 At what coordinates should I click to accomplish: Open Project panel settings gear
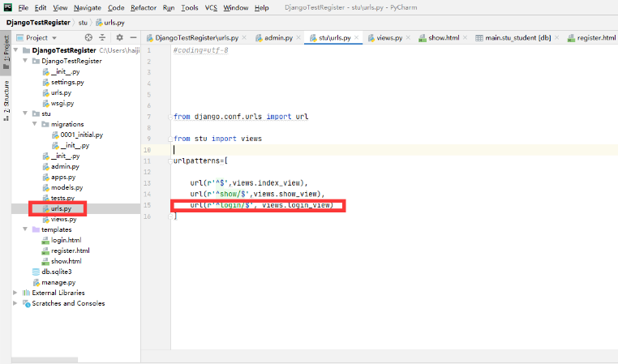pyautogui.click(x=119, y=37)
